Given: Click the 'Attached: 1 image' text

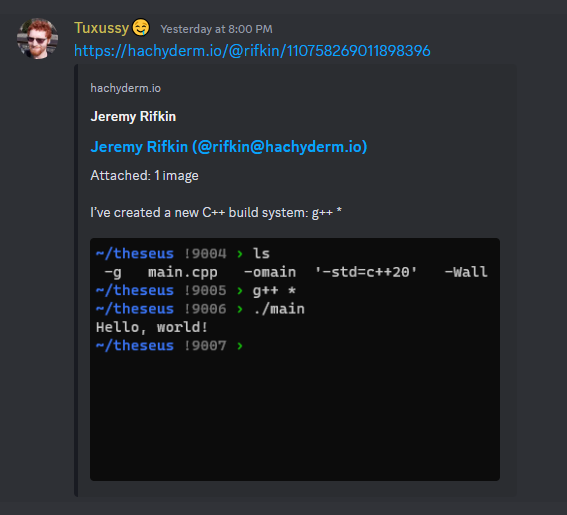Looking at the screenshot, I should coord(144,176).
